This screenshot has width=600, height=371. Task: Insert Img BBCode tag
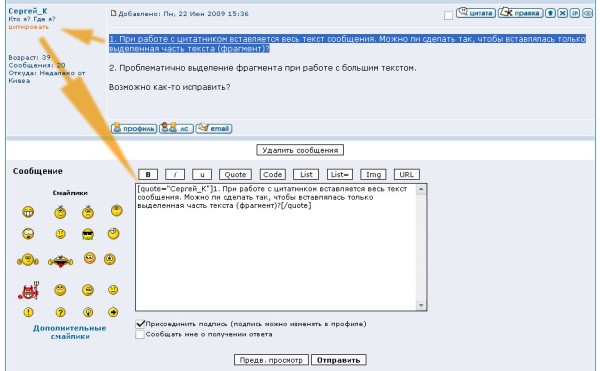pos(373,174)
